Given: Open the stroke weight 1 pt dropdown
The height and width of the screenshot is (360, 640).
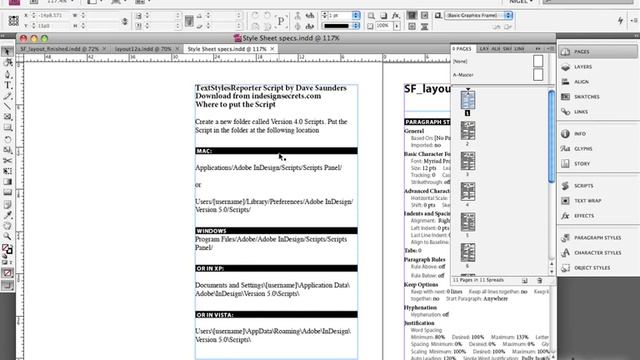Looking at the screenshot, I should click(x=356, y=16).
